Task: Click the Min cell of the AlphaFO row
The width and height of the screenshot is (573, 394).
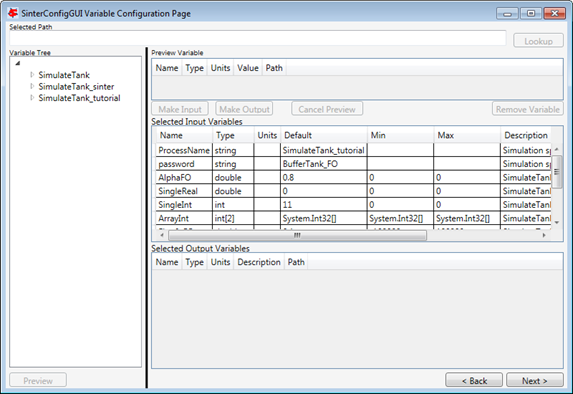Action: click(401, 177)
